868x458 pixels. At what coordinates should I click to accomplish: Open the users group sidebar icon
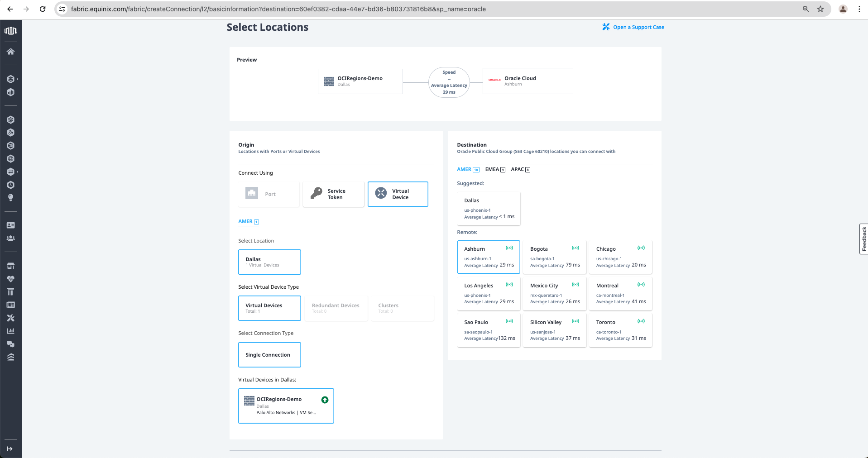[x=10, y=238]
